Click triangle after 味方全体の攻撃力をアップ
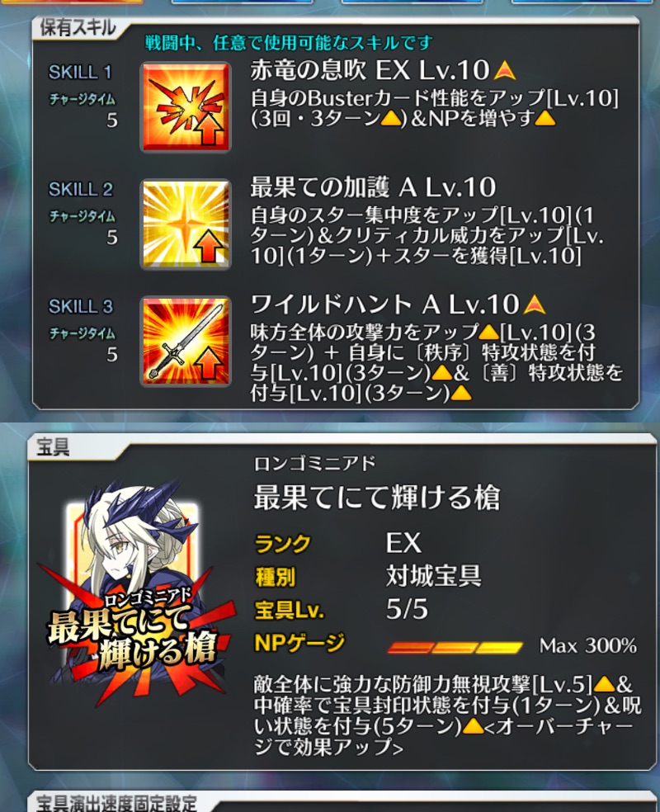The width and height of the screenshot is (660, 812). pos(489,332)
